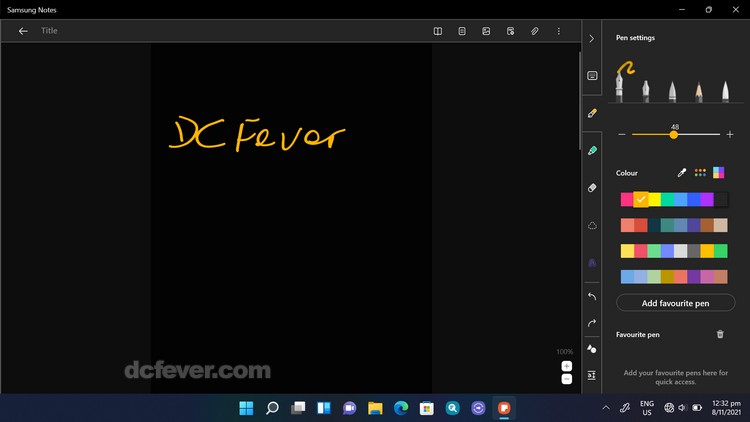Image resolution: width=750 pixels, height=422 pixels.
Task: Click the undo arrow
Action: pos(592,297)
